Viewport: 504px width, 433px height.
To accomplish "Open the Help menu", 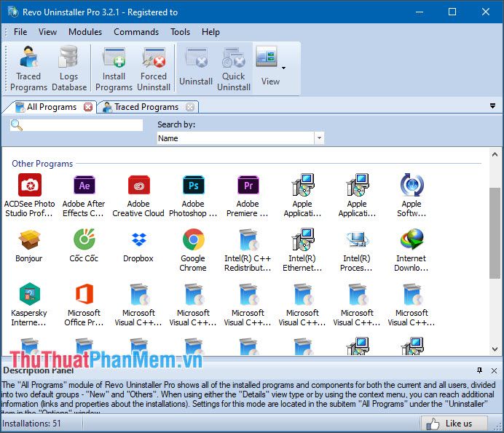I will (210, 32).
